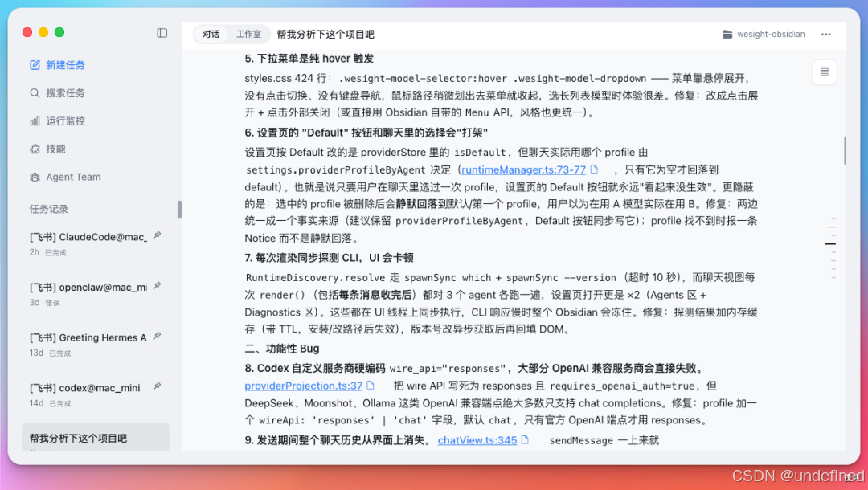The height and width of the screenshot is (490, 868).
Task: Click the 技能 puzzle icon
Action: point(35,149)
